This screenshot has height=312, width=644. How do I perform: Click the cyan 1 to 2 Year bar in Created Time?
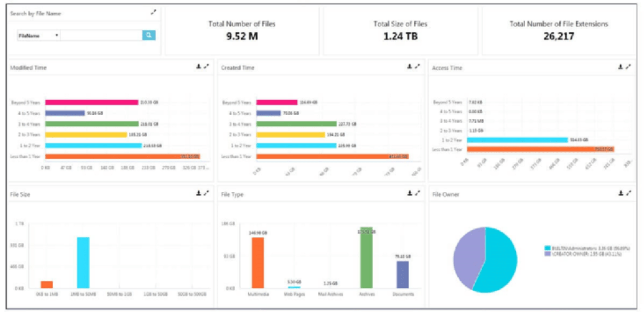click(296, 145)
